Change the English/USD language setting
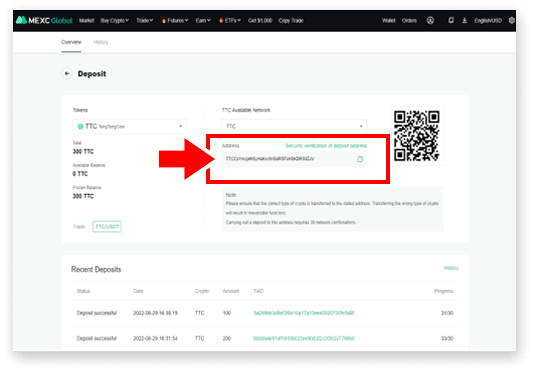 (488, 21)
